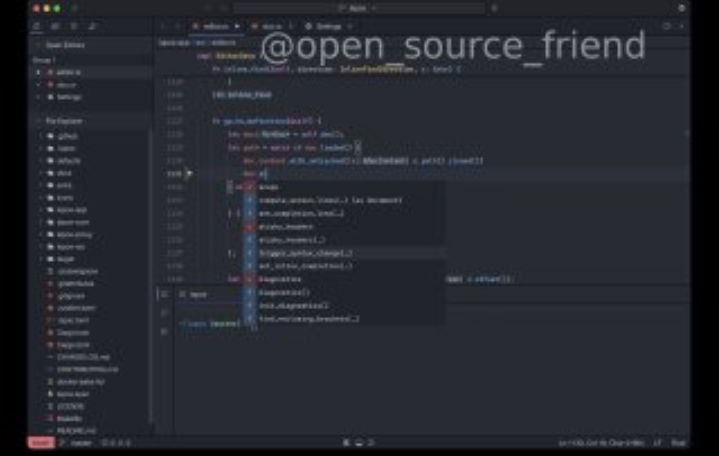Pick the diagnostics() completion

coord(344,292)
